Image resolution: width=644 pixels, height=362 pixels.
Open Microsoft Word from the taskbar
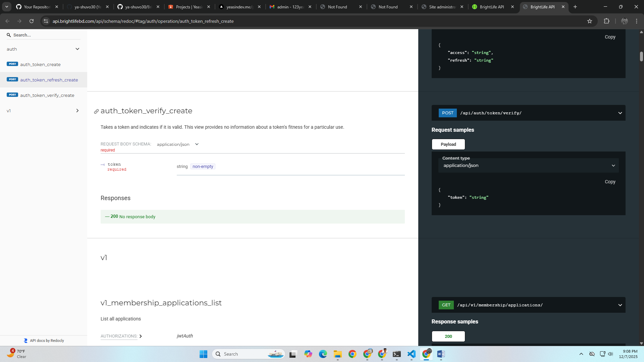(x=440, y=354)
